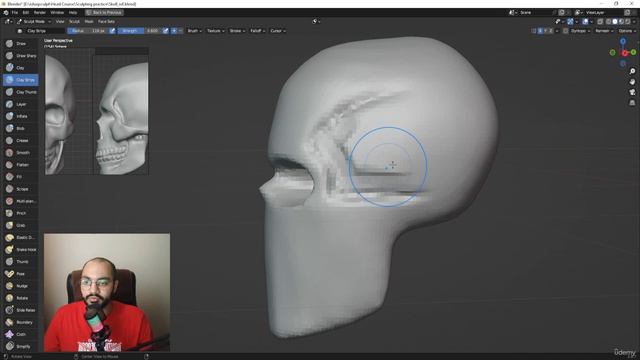This screenshot has width=640, height=360.
Task: Expand the Options dropdown
Action: pyautogui.click(x=627, y=31)
